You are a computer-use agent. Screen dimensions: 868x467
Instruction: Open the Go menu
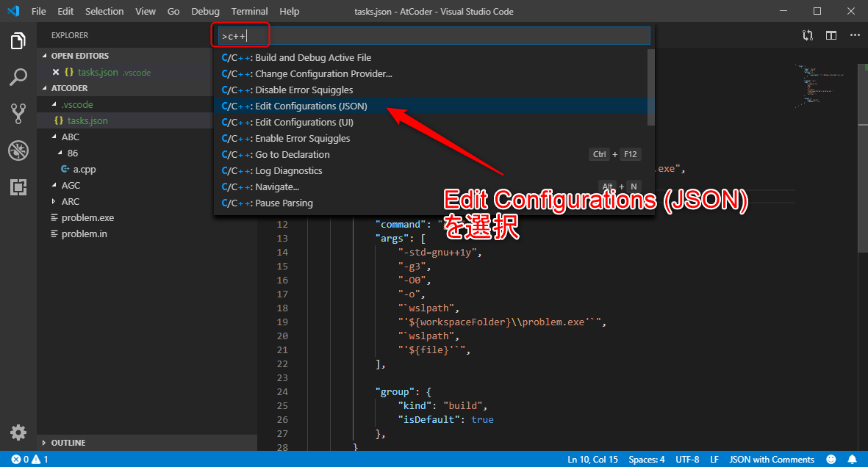[173, 11]
